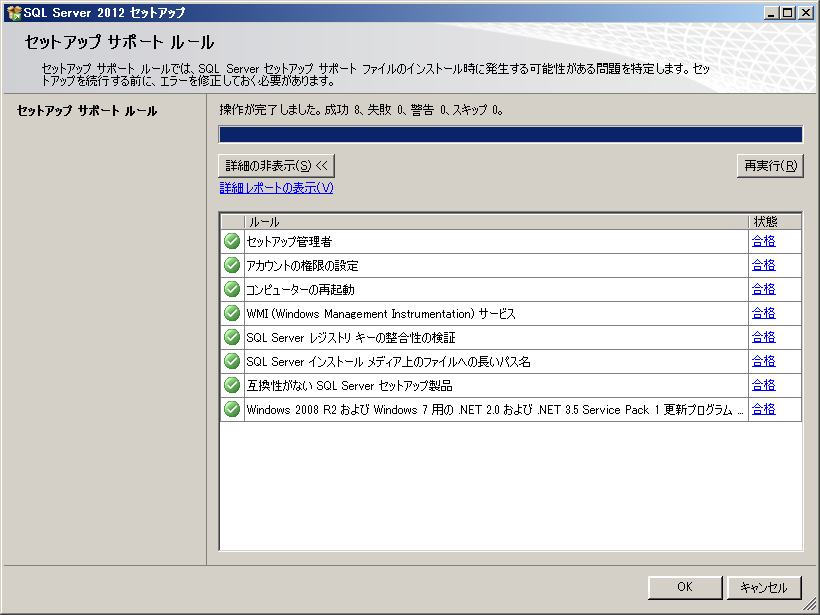Click status icon for WMI service rule
The image size is (820, 615).
pos(232,313)
